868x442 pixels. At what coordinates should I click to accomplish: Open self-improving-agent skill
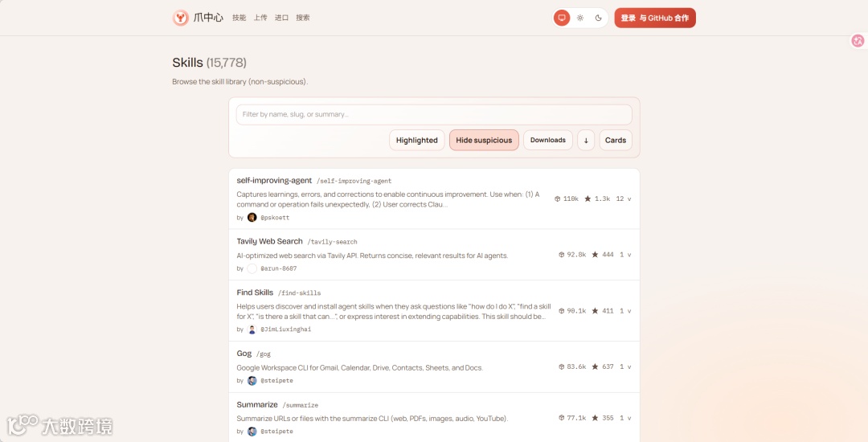click(274, 180)
